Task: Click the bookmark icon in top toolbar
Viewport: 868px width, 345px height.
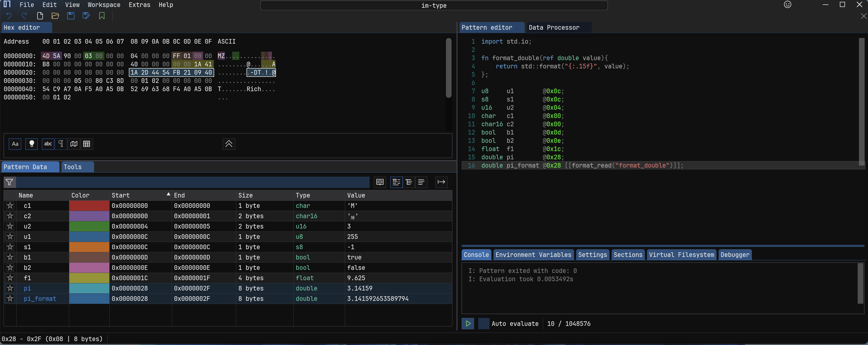Action: pyautogui.click(x=102, y=16)
